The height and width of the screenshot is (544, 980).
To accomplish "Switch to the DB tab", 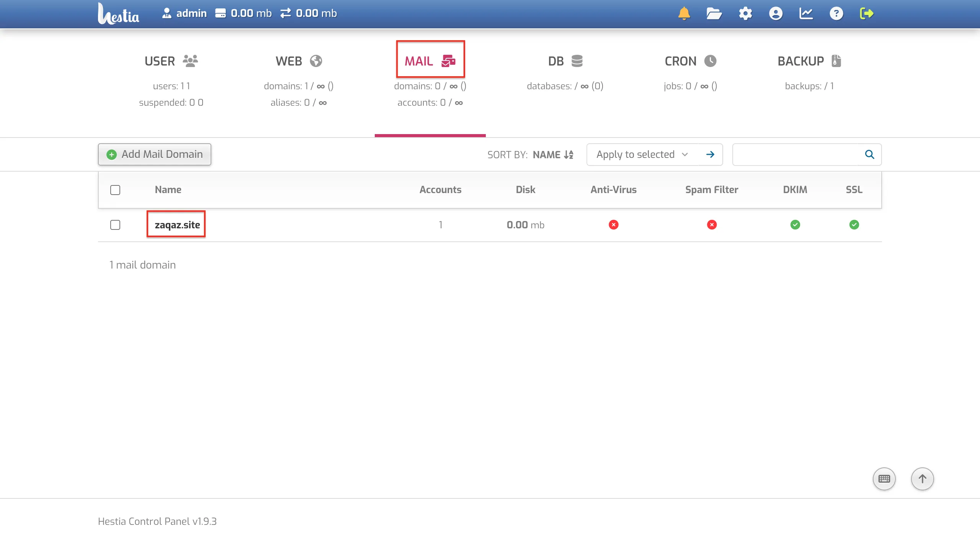I will point(565,61).
